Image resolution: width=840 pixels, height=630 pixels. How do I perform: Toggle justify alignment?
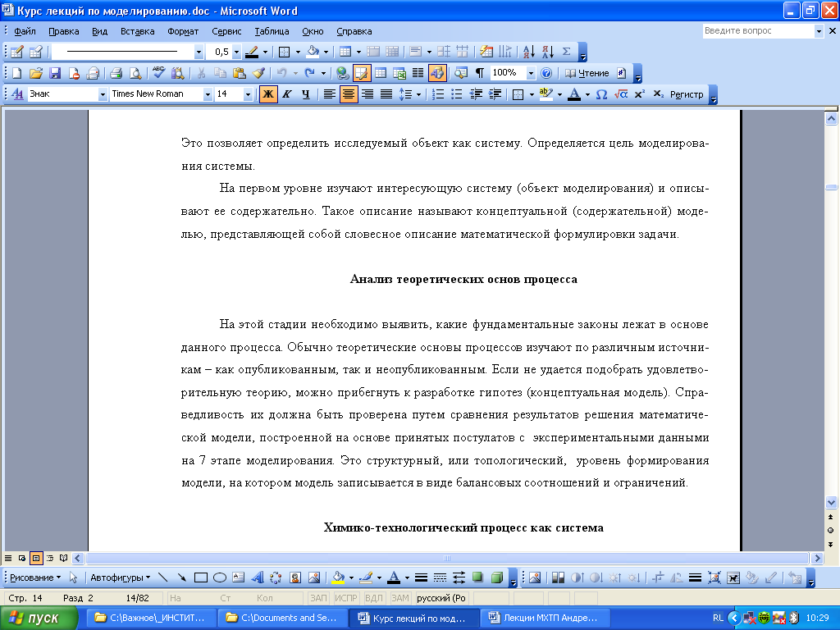coord(386,94)
